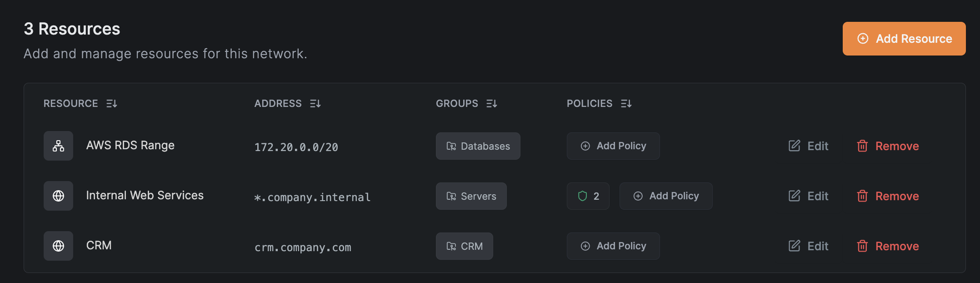Open the Databases group tag
The height and width of the screenshot is (283, 980).
(478, 146)
